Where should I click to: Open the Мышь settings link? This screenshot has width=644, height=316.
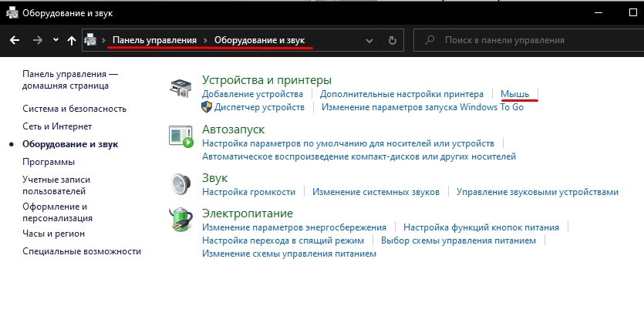(x=514, y=94)
